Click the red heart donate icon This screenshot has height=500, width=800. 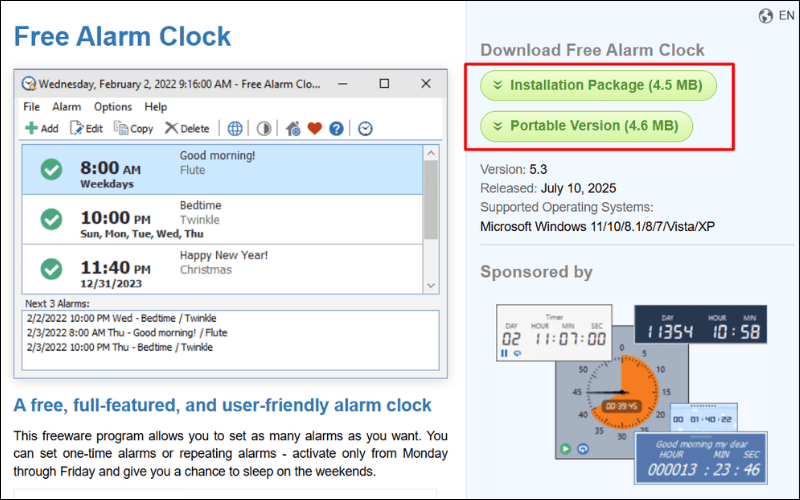(x=315, y=129)
